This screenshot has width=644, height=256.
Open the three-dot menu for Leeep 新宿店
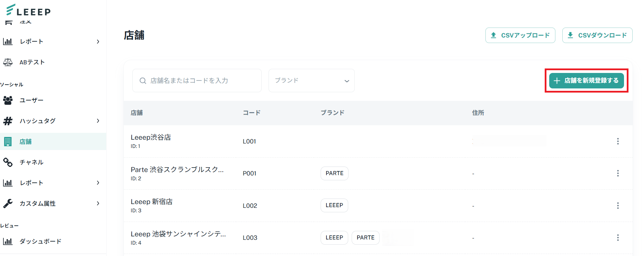click(x=618, y=205)
